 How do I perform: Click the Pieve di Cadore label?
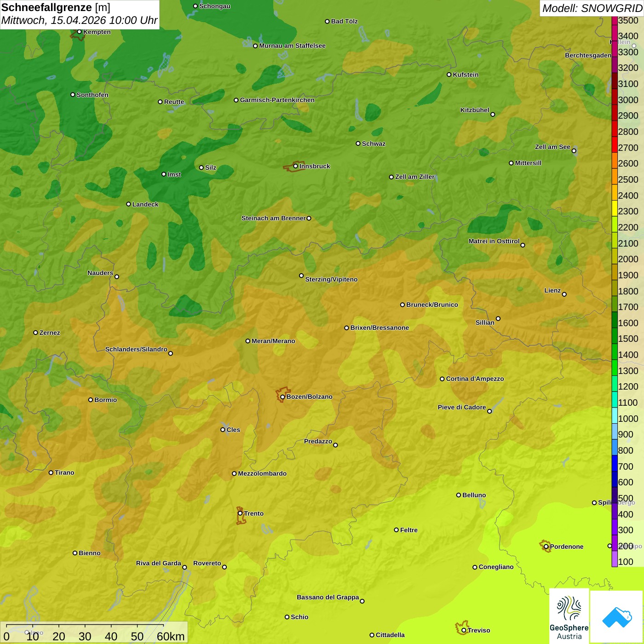[462, 407]
